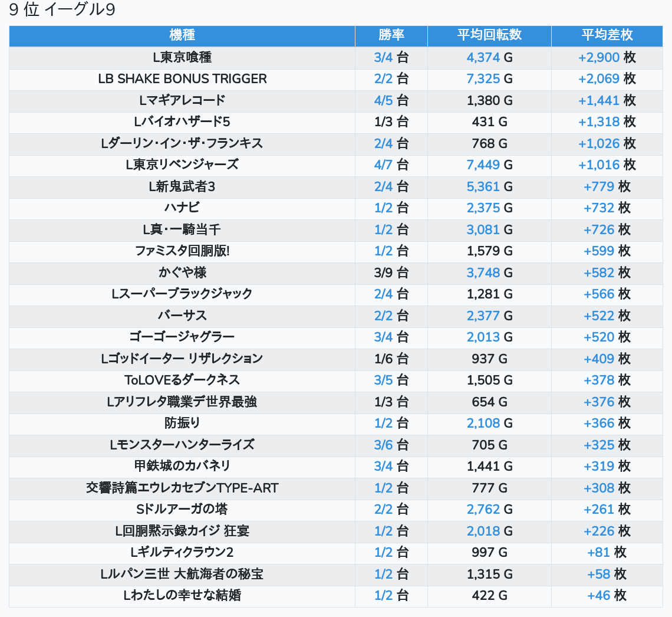672x617 pixels.
Task: Select the L東京喰種 machine name
Action: tap(182, 57)
